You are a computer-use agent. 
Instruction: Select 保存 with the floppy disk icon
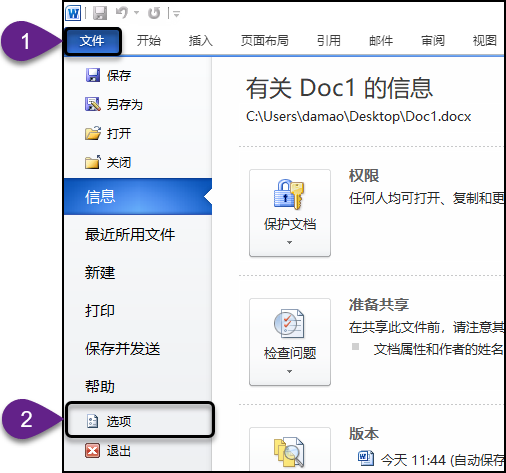tap(108, 76)
